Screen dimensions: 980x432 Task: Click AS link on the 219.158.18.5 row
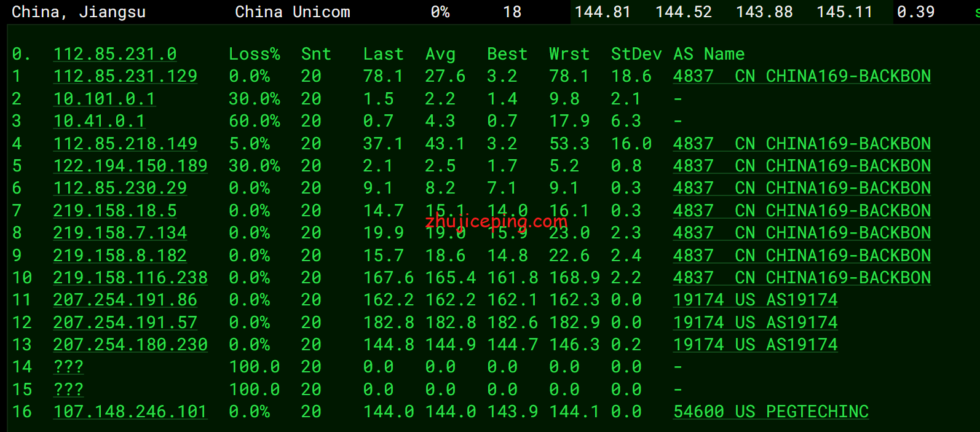click(802, 211)
